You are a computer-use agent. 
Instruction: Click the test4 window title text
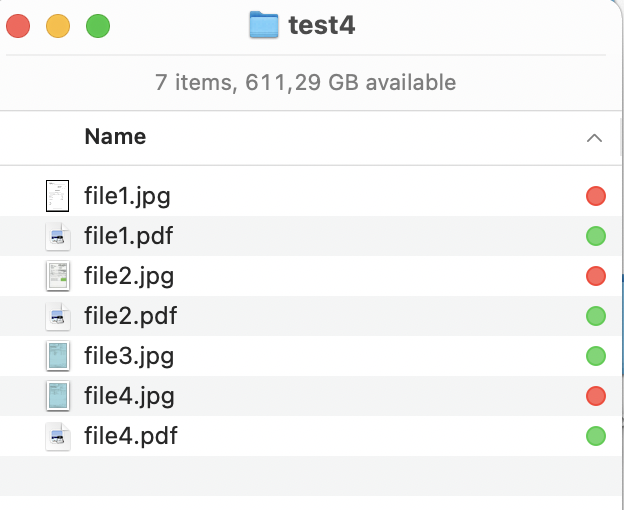321,25
